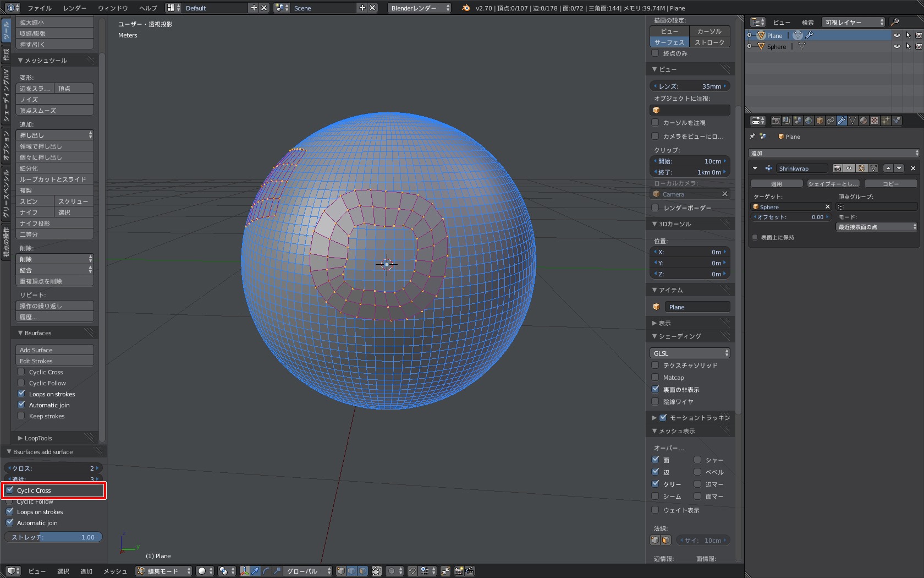Open the メッシュ menu in viewport header
The width and height of the screenshot is (924, 578).
pyautogui.click(x=115, y=571)
